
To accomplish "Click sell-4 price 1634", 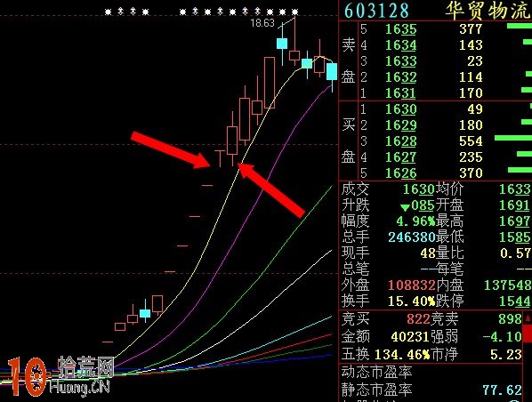I will (x=400, y=45).
